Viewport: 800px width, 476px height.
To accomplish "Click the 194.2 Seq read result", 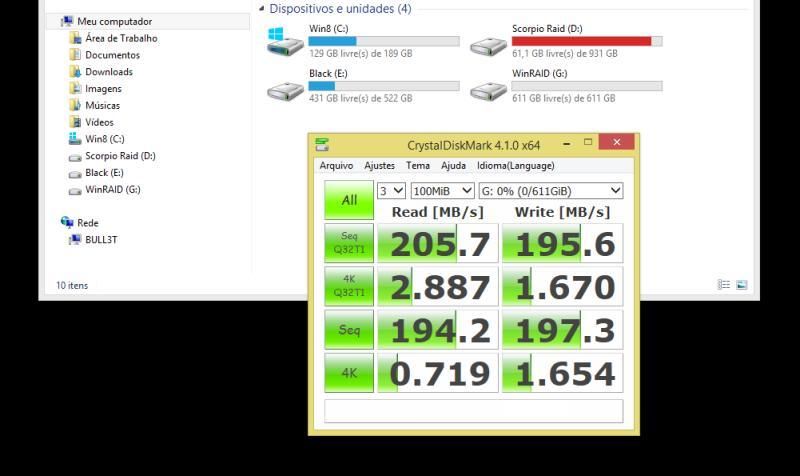I will (x=438, y=330).
